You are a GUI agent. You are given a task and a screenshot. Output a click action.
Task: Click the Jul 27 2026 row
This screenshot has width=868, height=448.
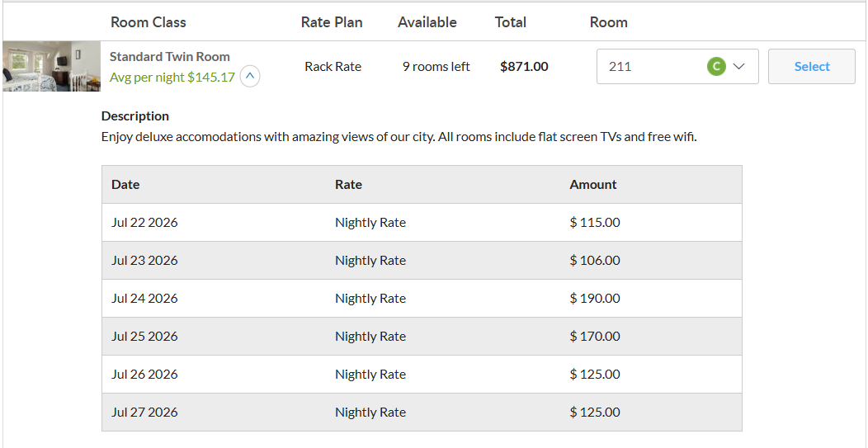pos(422,412)
